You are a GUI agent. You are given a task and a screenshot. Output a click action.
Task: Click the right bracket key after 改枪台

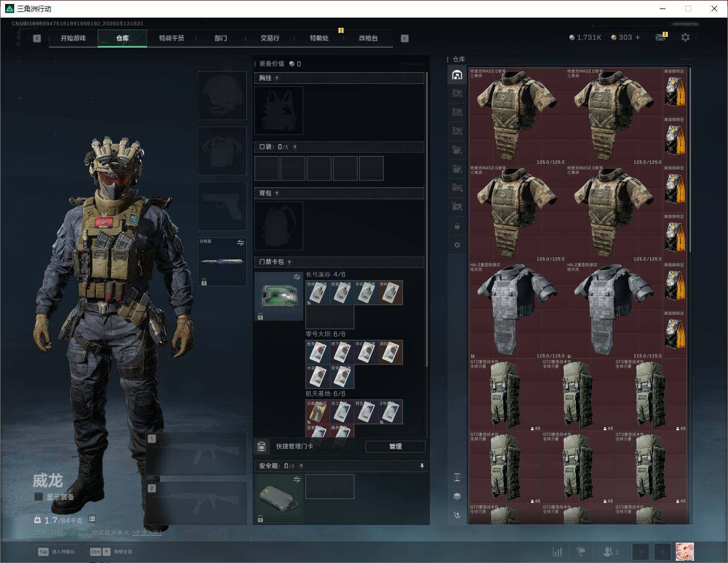click(x=404, y=39)
